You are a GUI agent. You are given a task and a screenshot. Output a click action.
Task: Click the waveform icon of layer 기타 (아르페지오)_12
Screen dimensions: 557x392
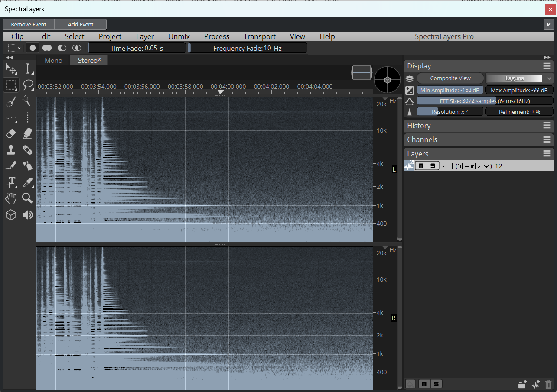pos(409,165)
